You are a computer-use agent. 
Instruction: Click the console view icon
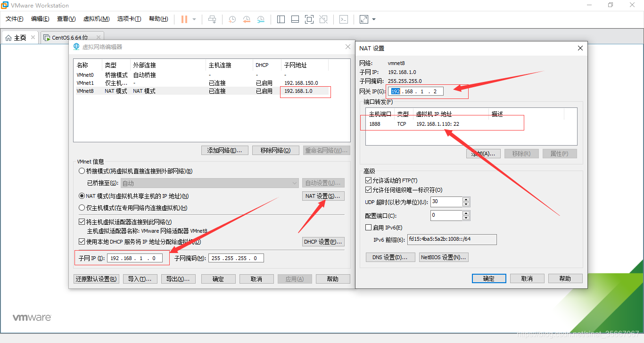pos(344,19)
